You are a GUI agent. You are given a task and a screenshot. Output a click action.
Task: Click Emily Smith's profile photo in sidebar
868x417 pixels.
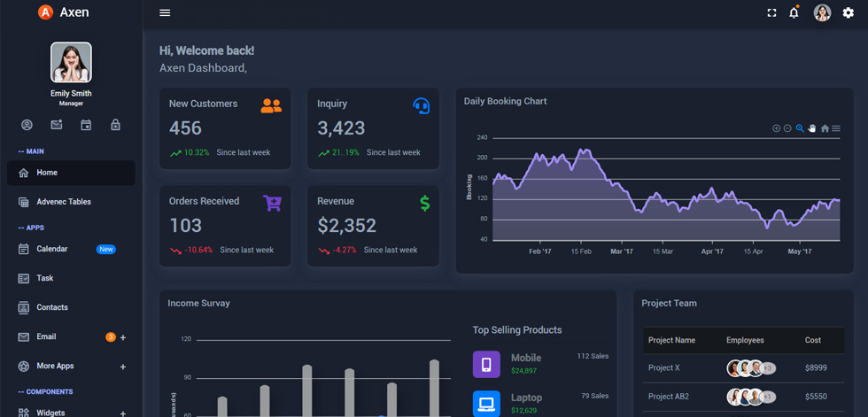coord(72,63)
